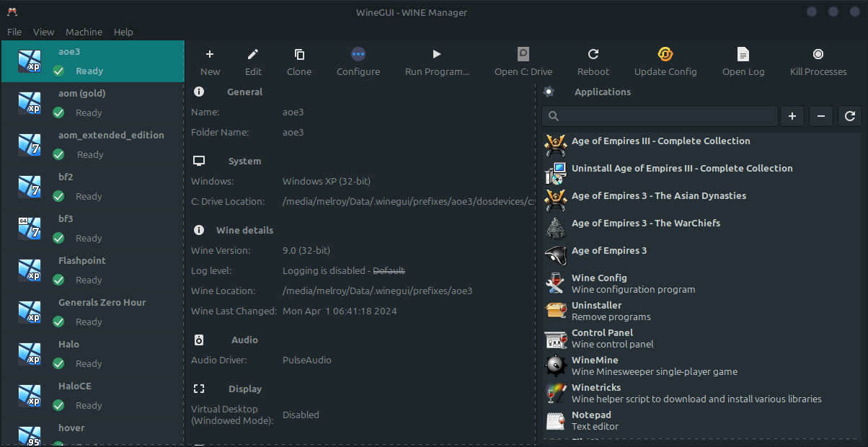The height and width of the screenshot is (447, 868).
Task: Open Log from the toolbar
Action: coord(743,55)
